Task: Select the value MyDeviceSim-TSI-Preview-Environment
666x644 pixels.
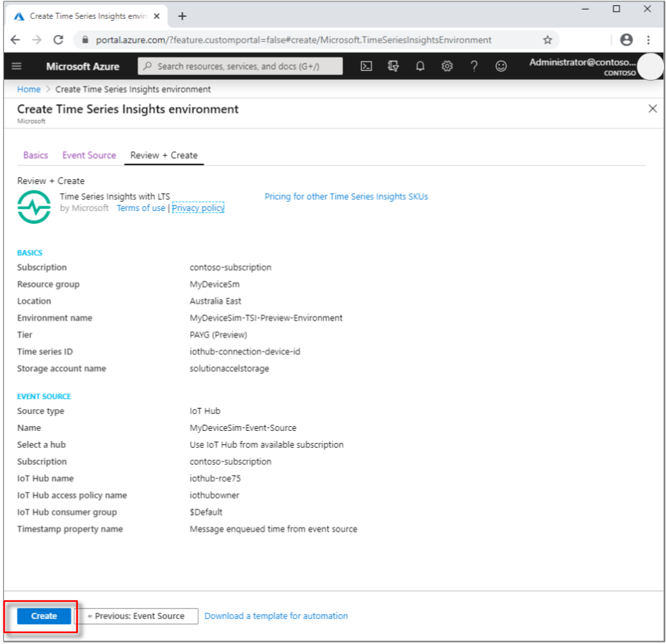Action: [x=266, y=318]
